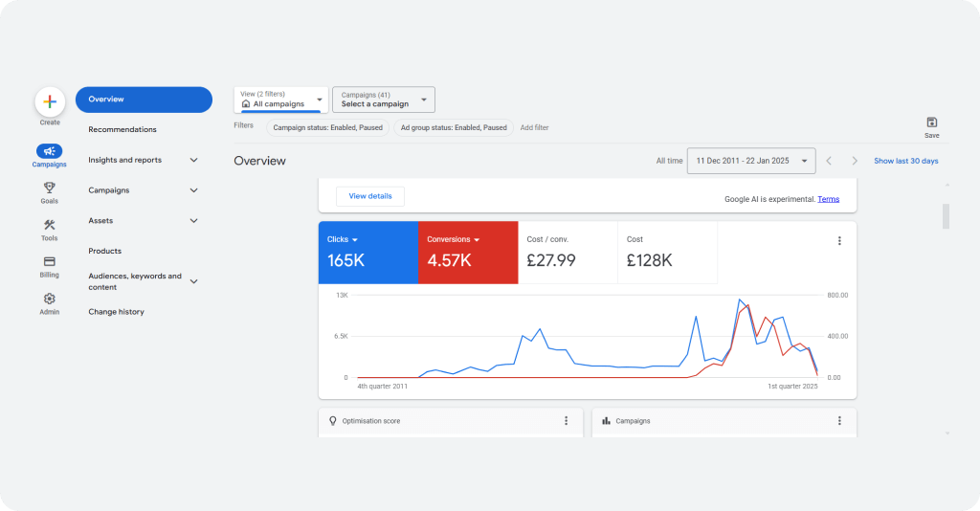Open Admin gear icon

pos(50,299)
